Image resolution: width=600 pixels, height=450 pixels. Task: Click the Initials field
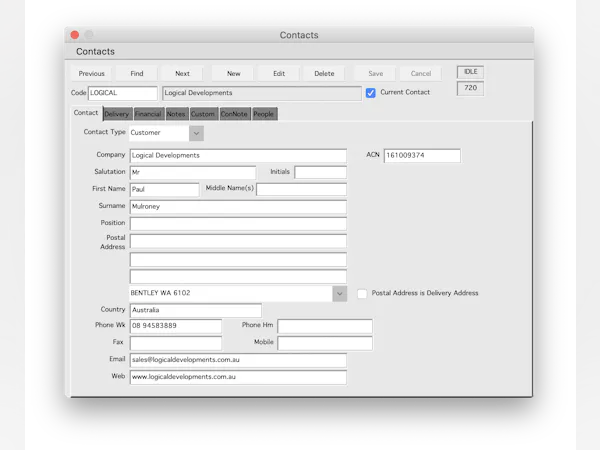coord(321,172)
